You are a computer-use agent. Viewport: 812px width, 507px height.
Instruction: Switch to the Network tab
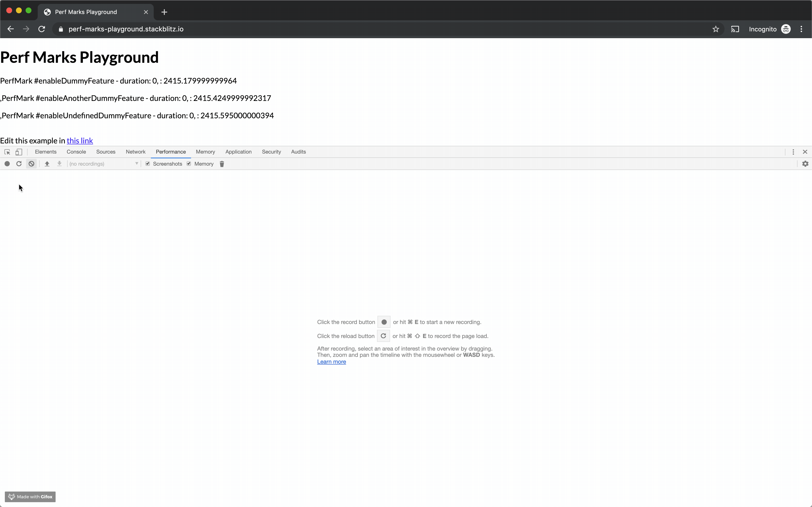pos(136,152)
